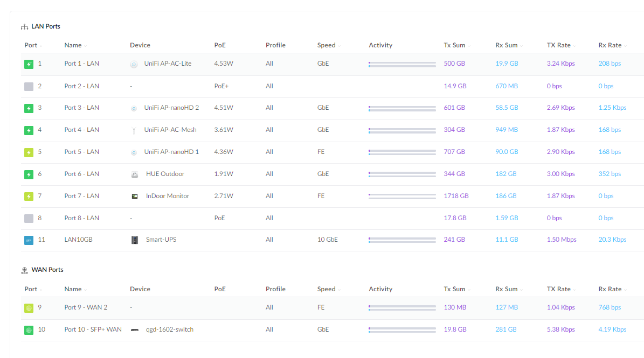Click the UniFi AP-AC-Mesh antenna icon

(134, 131)
